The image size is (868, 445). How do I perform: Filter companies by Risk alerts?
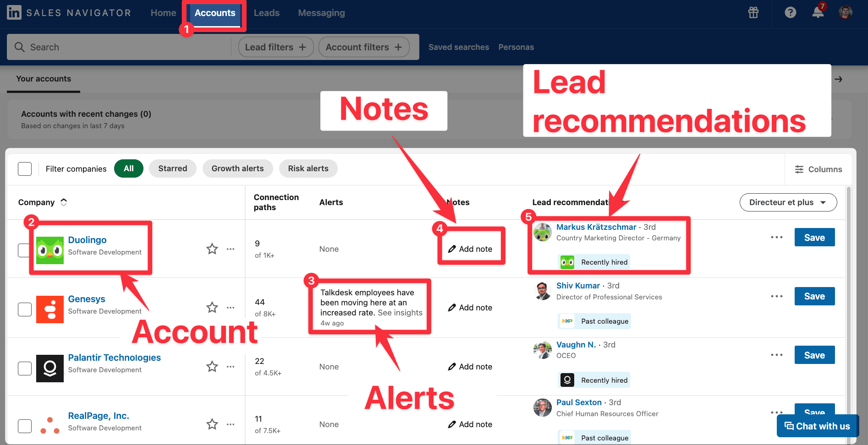(x=308, y=168)
